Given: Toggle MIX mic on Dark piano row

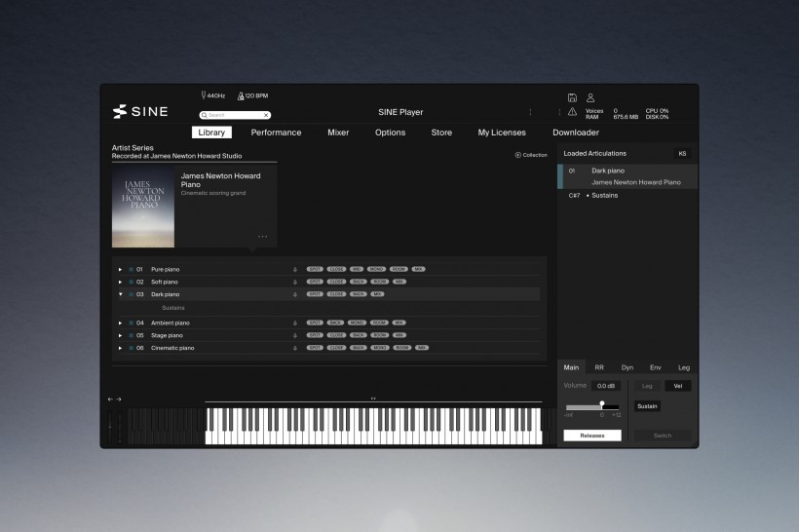Looking at the screenshot, I should tap(377, 294).
